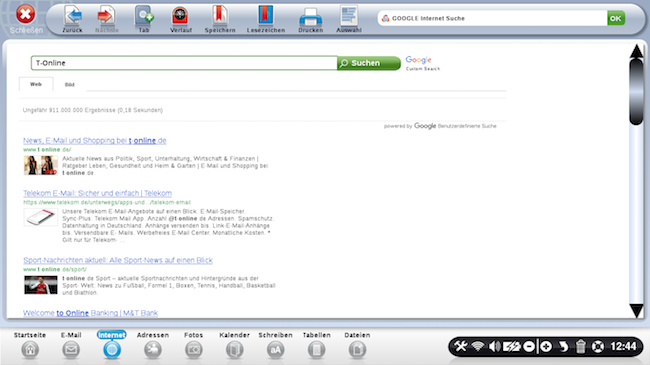650x365 pixels.
Task: Confirm address with green OK button
Action: pos(616,18)
